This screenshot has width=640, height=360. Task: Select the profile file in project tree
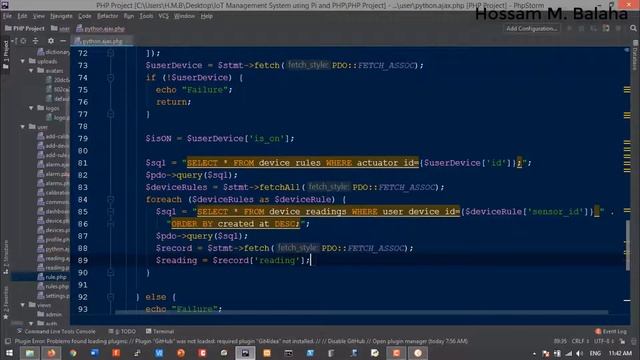pos(53,240)
